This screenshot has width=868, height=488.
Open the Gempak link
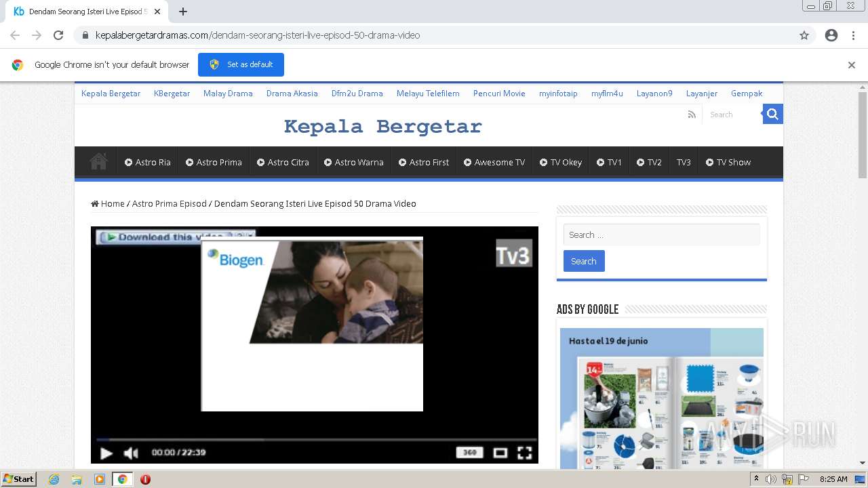tap(747, 94)
